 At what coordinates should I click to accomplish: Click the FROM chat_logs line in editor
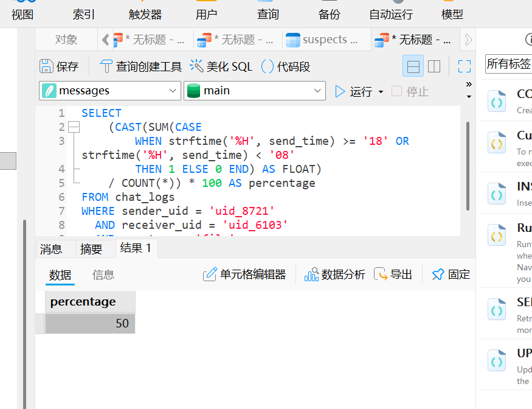128,197
